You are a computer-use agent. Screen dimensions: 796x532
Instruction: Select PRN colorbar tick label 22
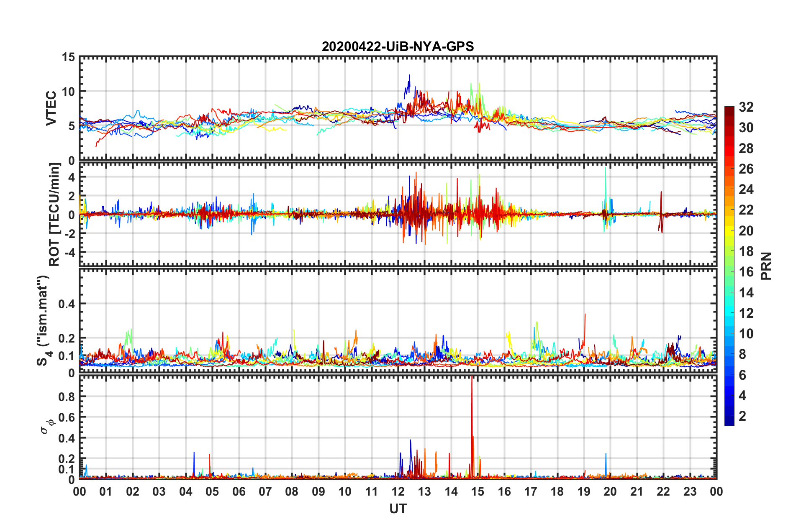(x=746, y=210)
